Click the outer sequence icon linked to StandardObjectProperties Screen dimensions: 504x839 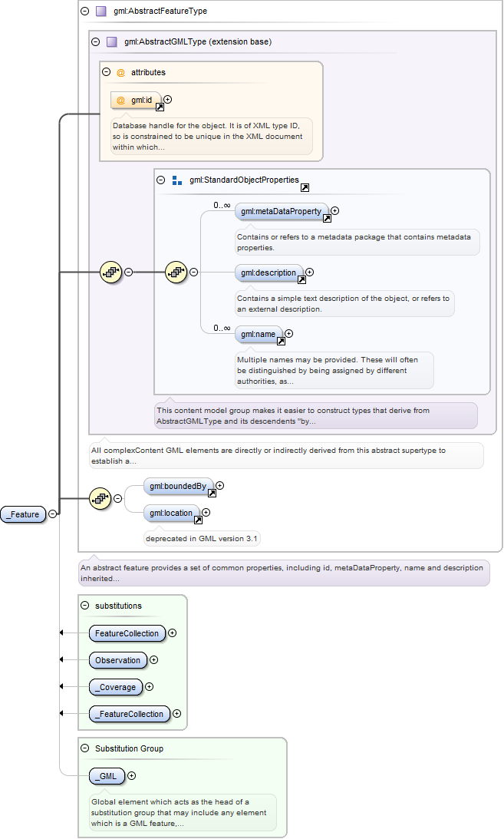[111, 273]
